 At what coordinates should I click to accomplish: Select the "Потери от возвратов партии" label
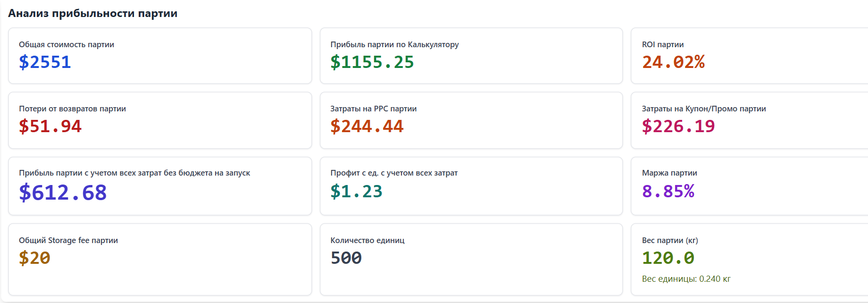(72, 109)
